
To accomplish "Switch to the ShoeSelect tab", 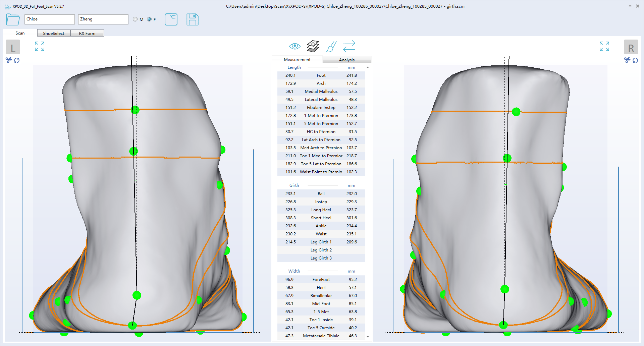I will pos(54,33).
